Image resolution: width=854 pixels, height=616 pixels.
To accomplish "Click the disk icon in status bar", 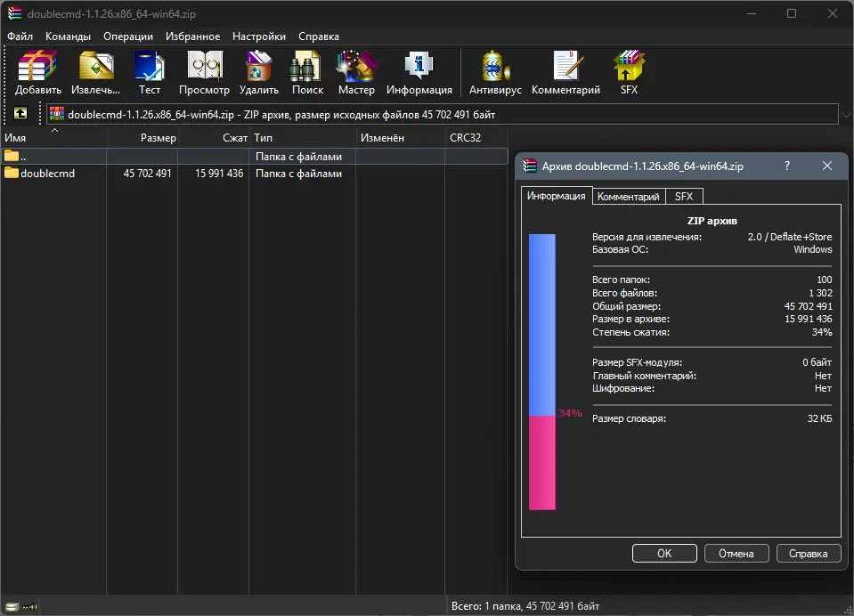I will [x=12, y=607].
